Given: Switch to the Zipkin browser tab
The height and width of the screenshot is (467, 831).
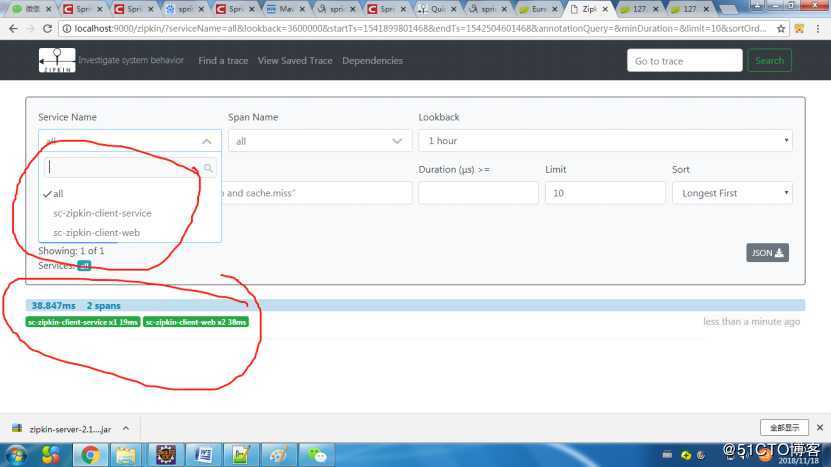Looking at the screenshot, I should click(589, 9).
